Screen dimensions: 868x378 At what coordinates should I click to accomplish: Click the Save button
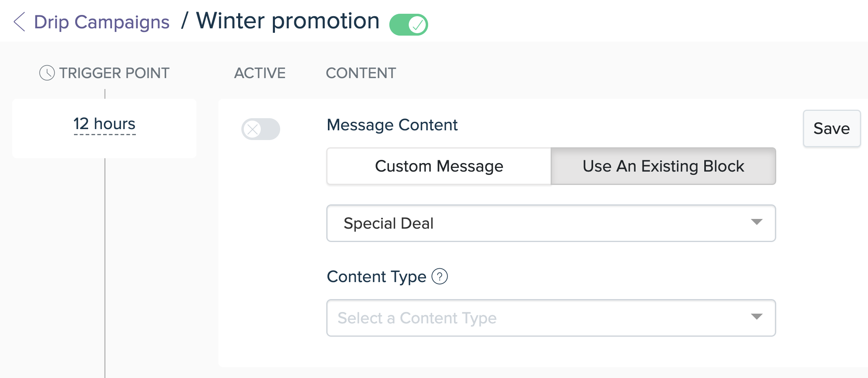click(832, 129)
